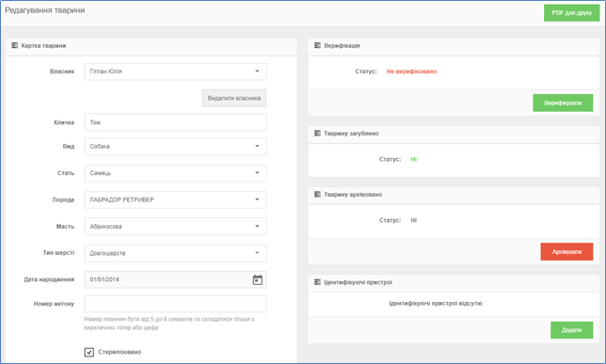Expand the Вид dropdown showing Собака

pos(175,147)
